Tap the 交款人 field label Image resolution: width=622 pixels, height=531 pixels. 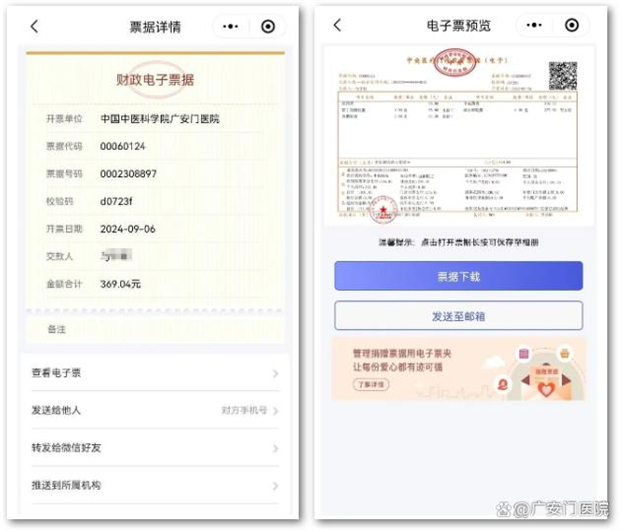[60, 256]
